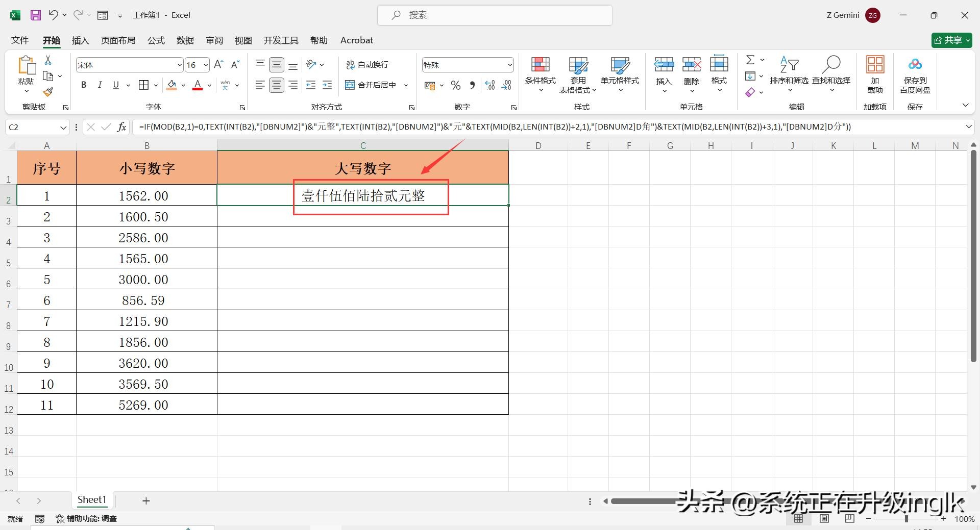Viewport: 980px width, 530px height.
Task: Click the Sort and Filter icon
Action: click(789, 65)
